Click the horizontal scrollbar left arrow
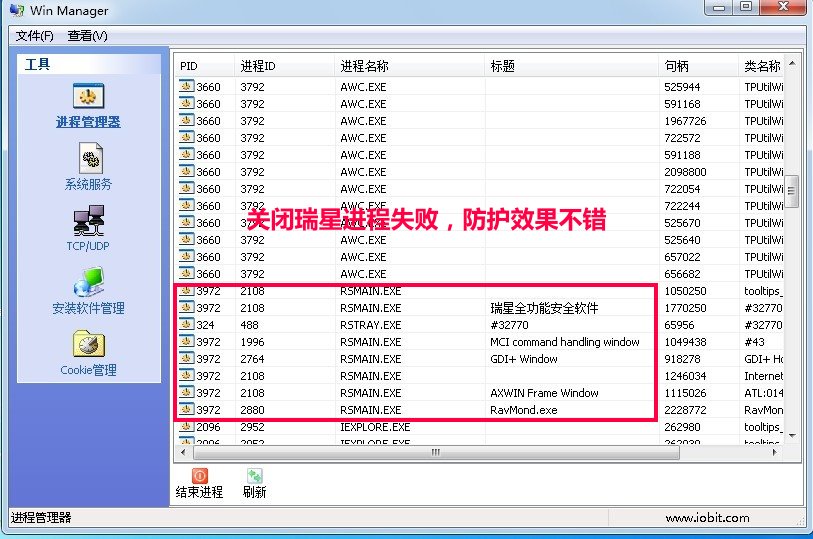Image resolution: width=813 pixels, height=539 pixels. [x=183, y=452]
